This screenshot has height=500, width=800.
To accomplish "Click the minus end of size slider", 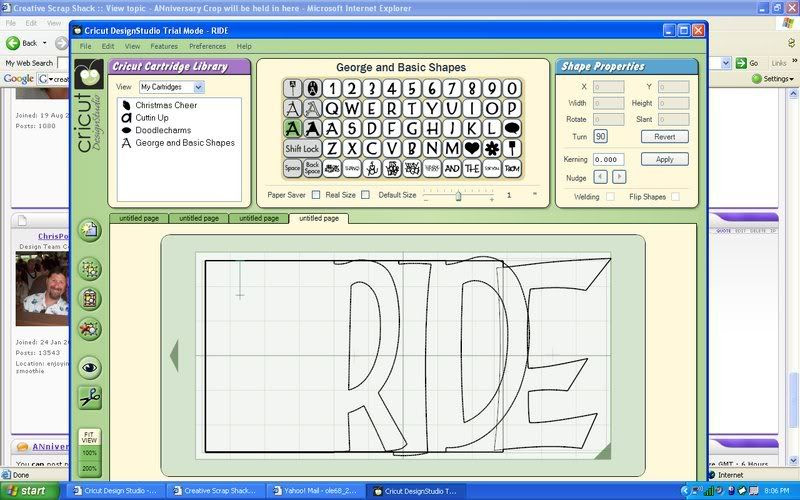I will [426, 199].
